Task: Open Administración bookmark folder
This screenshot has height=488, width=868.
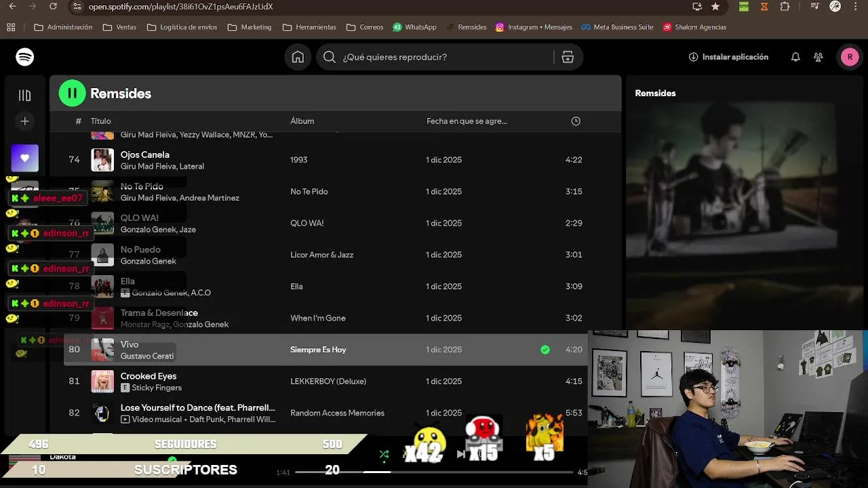Action: tap(63, 27)
